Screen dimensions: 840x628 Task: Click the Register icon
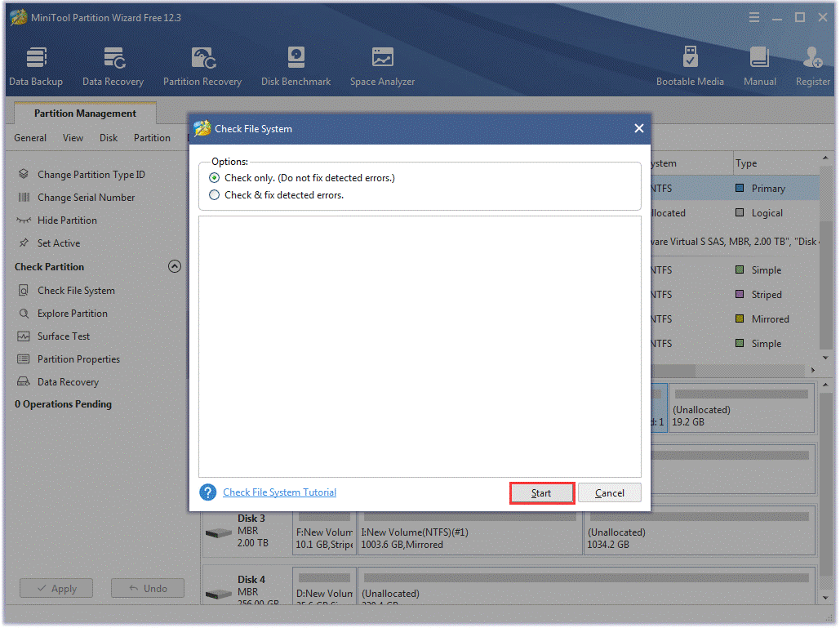point(813,58)
